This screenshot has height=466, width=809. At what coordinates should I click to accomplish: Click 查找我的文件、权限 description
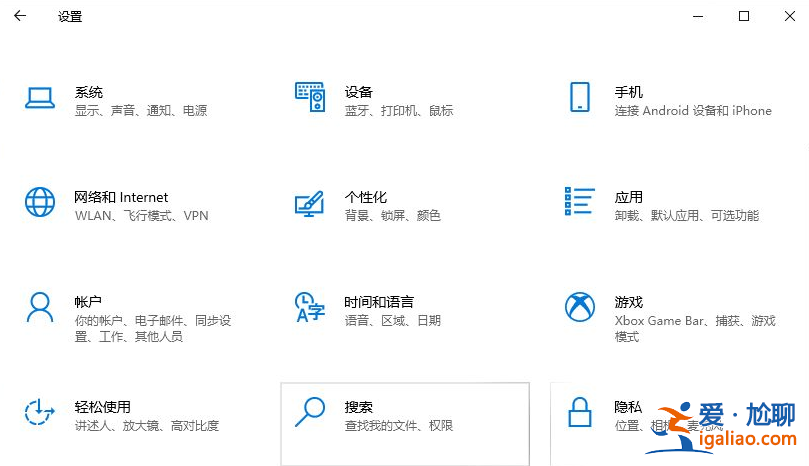tap(399, 426)
